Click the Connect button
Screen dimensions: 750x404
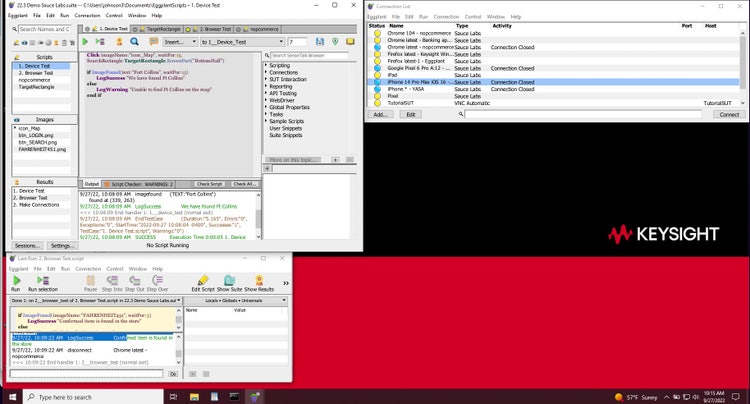point(728,114)
